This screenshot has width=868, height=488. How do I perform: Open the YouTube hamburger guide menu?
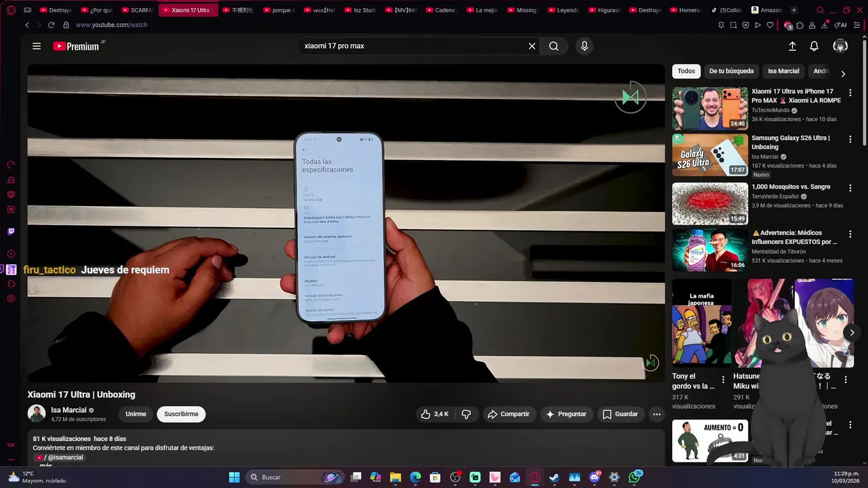coord(37,46)
